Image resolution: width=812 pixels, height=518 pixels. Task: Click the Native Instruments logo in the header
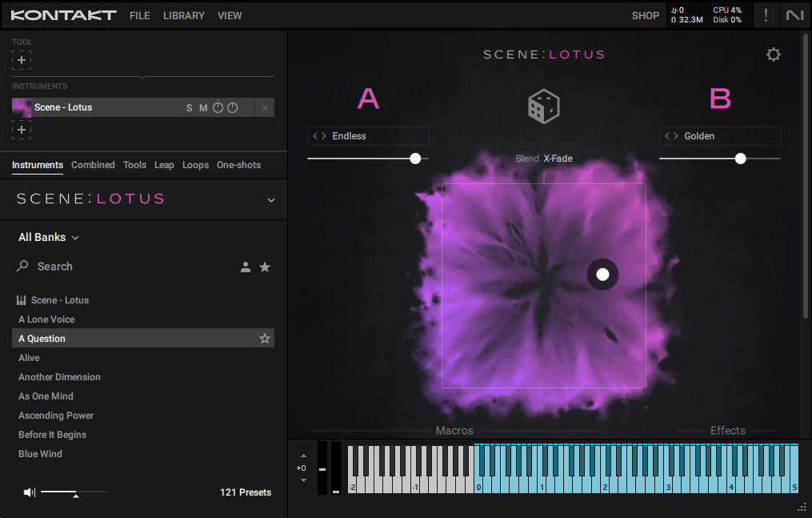click(794, 15)
